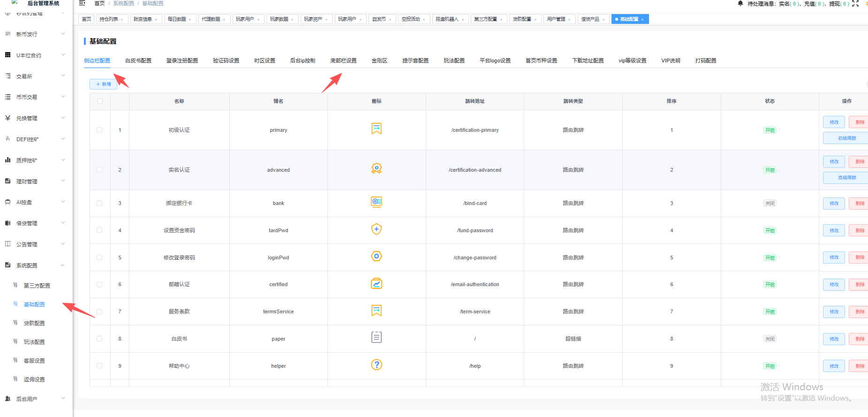Toggle the select-all checkbox in table header
Image resolution: width=868 pixels, height=417 pixels.
[x=100, y=101]
